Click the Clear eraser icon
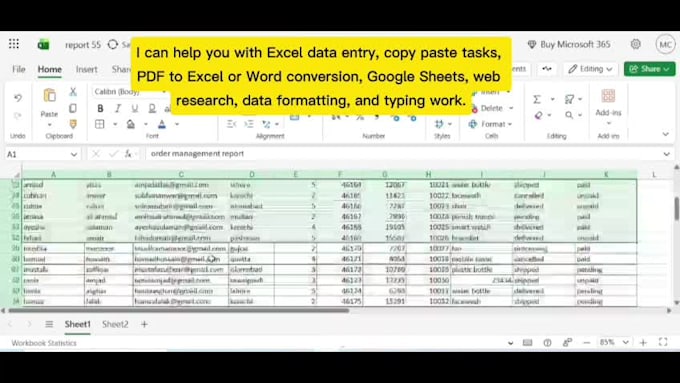This screenshot has height=383, width=680. 538,115
